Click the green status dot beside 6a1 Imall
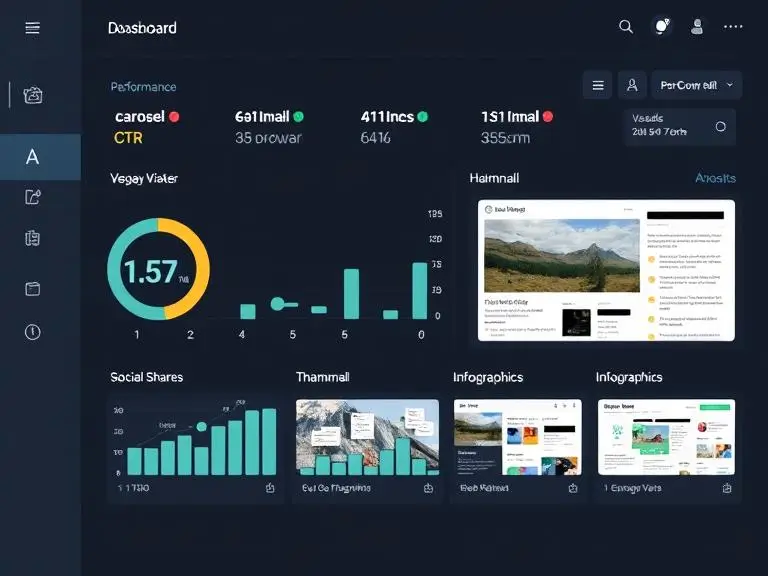The height and width of the screenshot is (576, 768). click(x=298, y=117)
